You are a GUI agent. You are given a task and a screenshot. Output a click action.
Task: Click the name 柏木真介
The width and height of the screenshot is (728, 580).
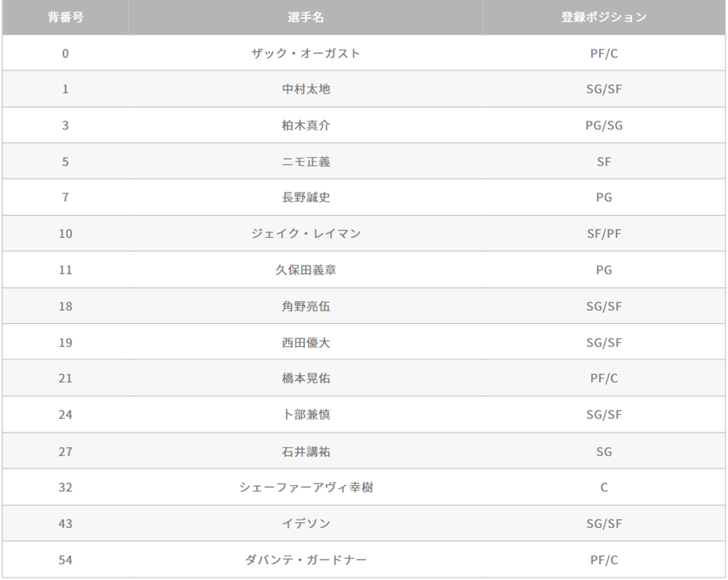click(x=306, y=125)
